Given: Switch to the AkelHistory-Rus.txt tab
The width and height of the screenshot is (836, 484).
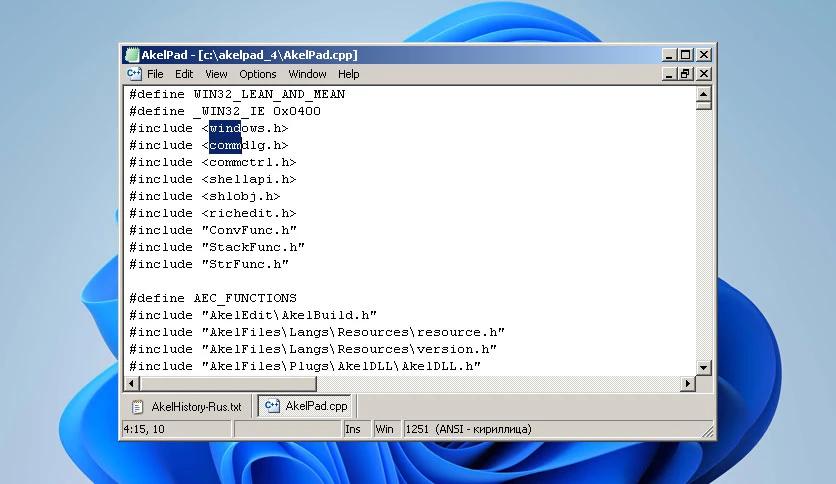Looking at the screenshot, I should click(x=189, y=407).
